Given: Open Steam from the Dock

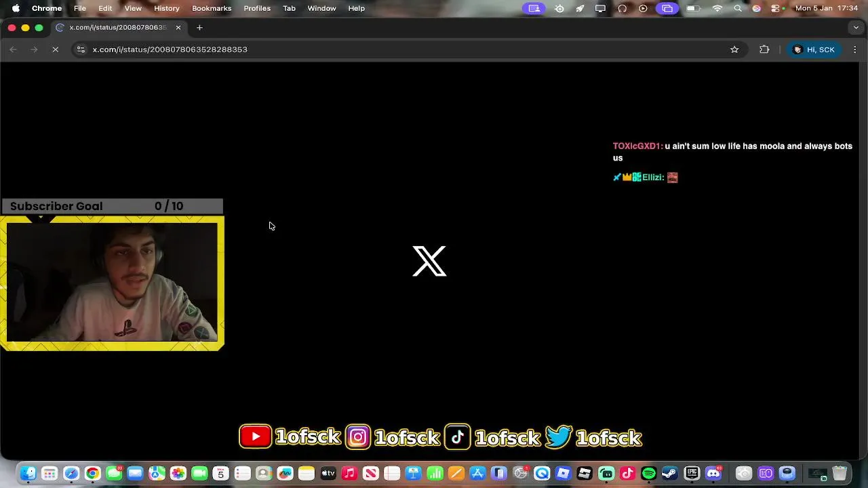Looking at the screenshot, I should click(x=670, y=473).
